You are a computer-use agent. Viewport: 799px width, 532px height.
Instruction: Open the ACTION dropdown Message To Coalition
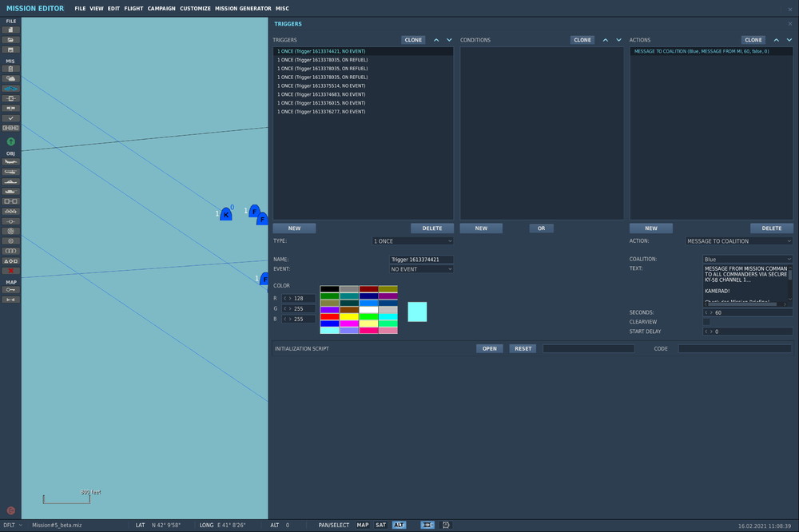(739, 241)
